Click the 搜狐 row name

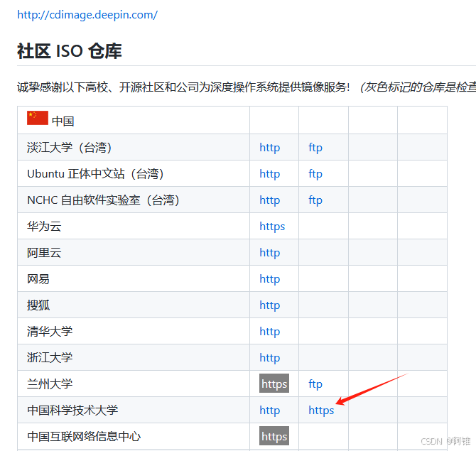[38, 305]
